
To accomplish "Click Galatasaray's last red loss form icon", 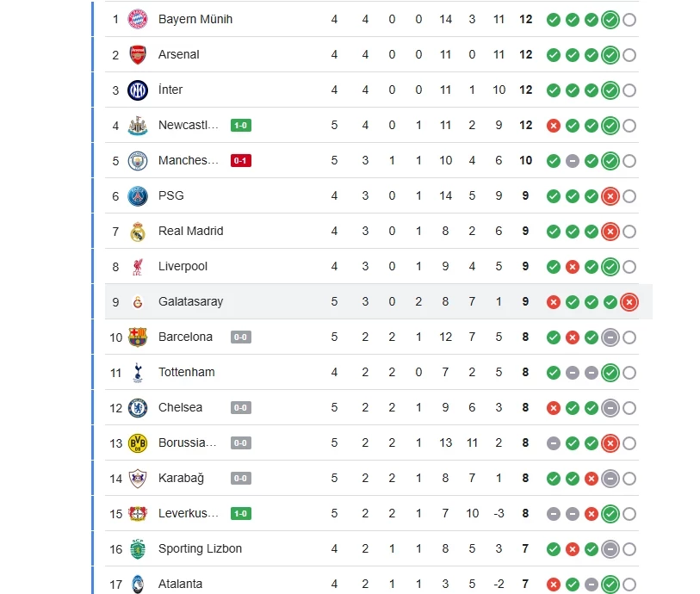I will pyautogui.click(x=629, y=302).
